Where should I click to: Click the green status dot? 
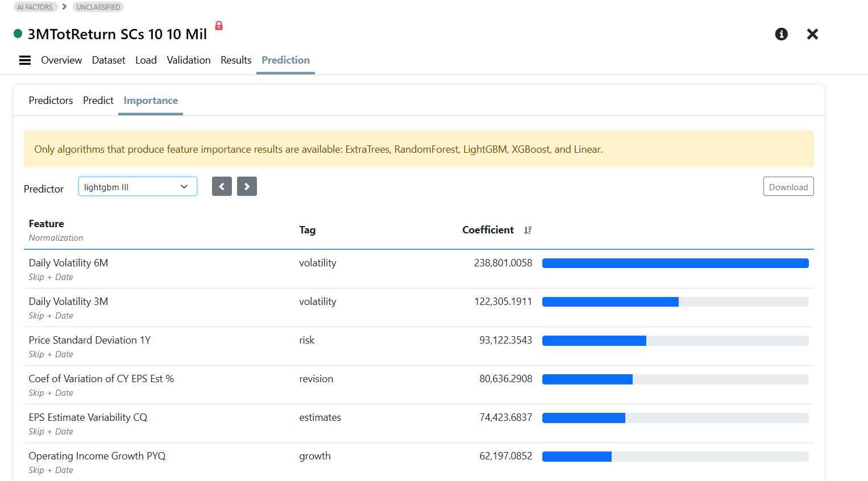[18, 34]
